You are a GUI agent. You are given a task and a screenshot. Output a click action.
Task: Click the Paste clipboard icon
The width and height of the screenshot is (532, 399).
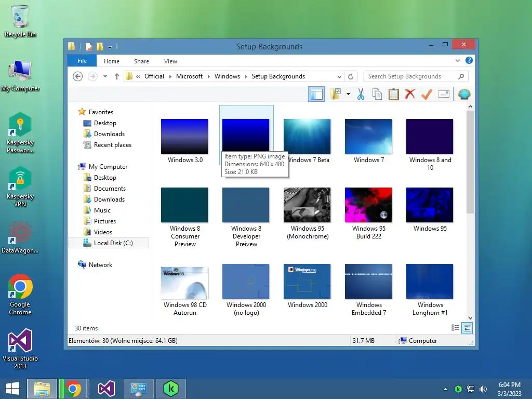(394, 94)
